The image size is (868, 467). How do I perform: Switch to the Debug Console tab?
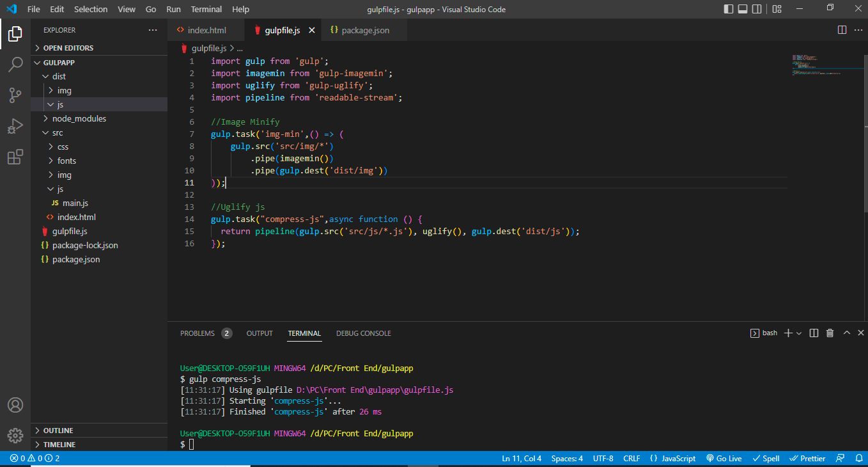coord(364,333)
